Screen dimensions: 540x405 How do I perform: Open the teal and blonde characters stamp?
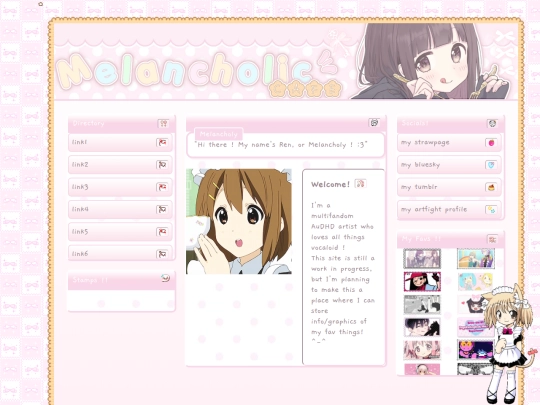476,282
